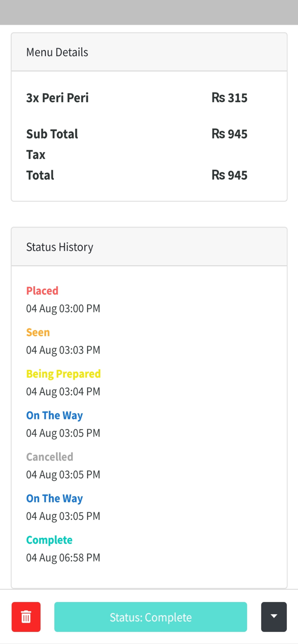Select the Total row showing Rs 945

tap(40, 175)
